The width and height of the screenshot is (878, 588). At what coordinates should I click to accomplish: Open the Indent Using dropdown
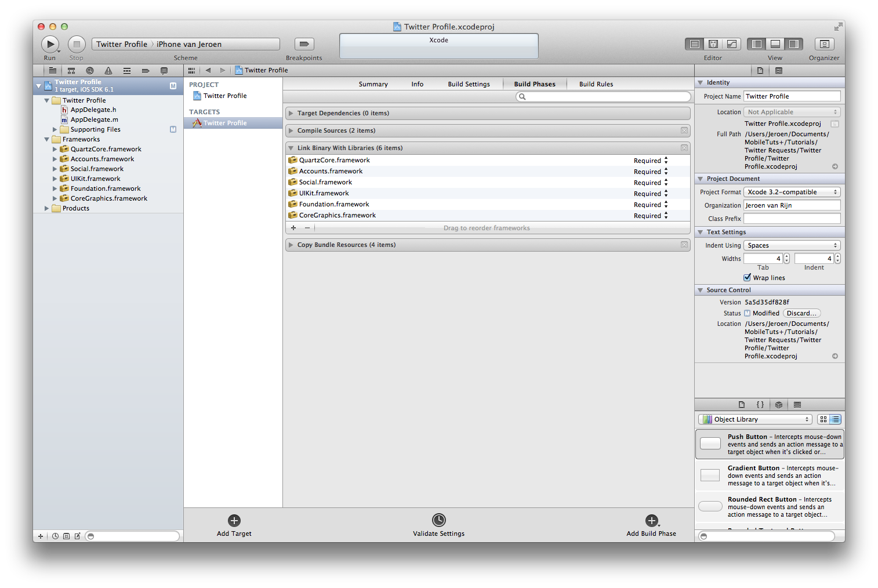(x=792, y=245)
